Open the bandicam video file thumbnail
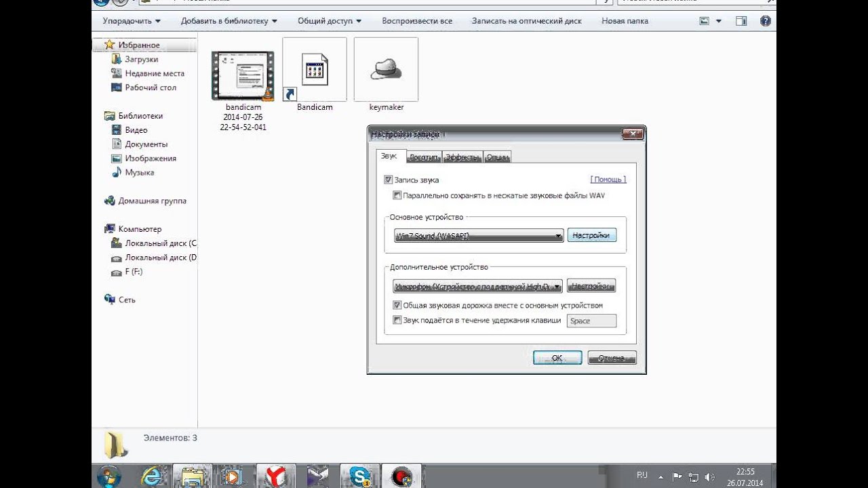The height and width of the screenshot is (488, 868). (x=243, y=76)
